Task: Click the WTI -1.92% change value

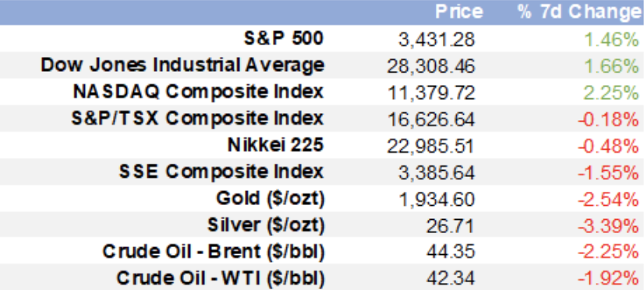Action: click(x=609, y=280)
